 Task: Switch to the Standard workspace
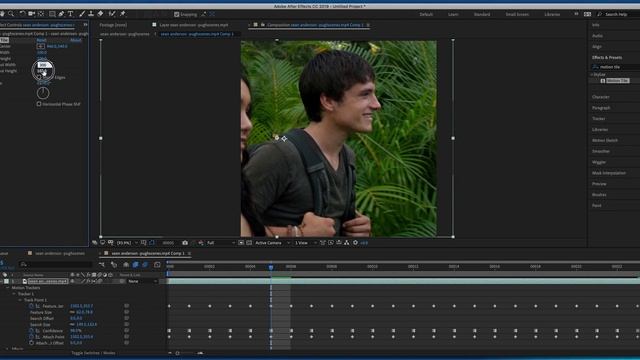pyautogui.click(x=482, y=14)
